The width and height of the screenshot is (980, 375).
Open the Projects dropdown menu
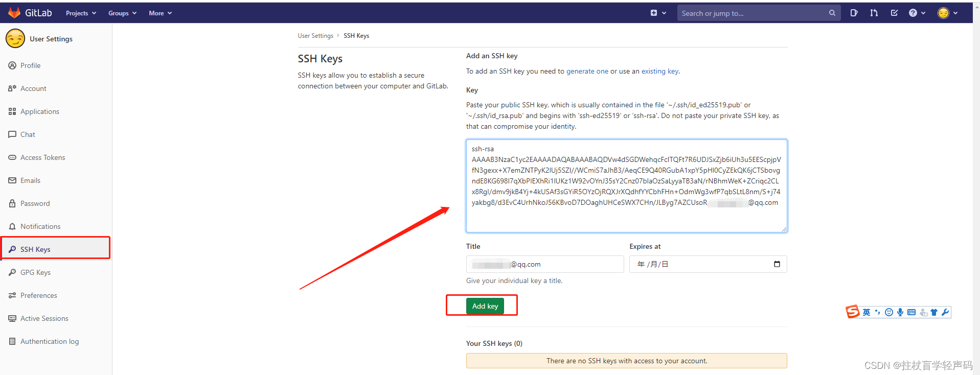81,13
